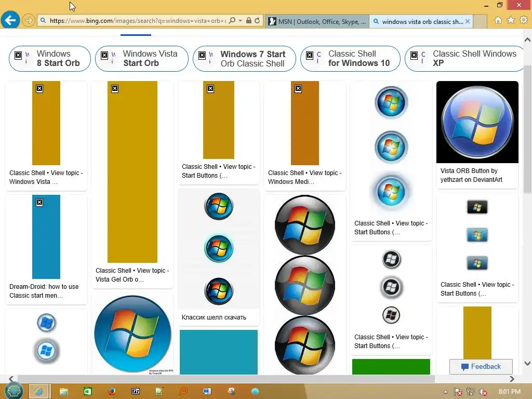Open the blue placeholder image above Dream-Droid

click(46, 237)
